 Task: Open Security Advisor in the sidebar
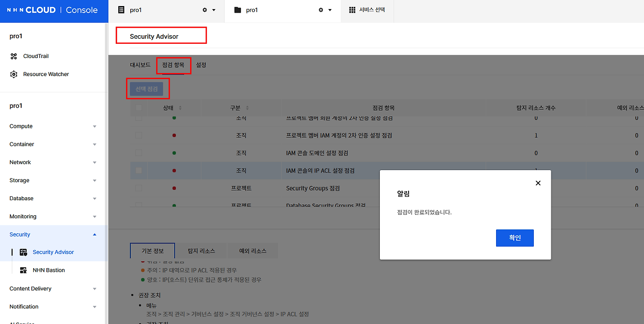53,252
